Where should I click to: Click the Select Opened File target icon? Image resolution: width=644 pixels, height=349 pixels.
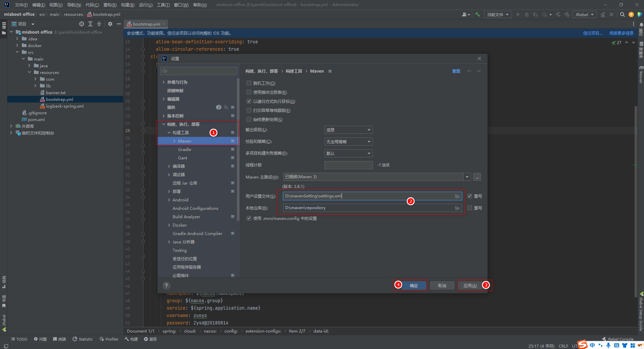coord(82,24)
